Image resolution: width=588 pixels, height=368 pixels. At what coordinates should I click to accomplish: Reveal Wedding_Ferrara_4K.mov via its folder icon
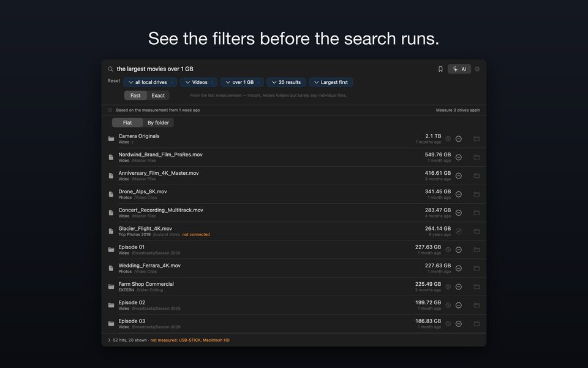(x=477, y=268)
